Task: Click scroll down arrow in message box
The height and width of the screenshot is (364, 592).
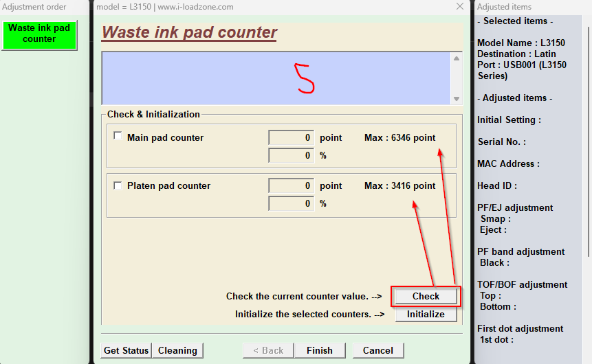Action: [x=455, y=99]
